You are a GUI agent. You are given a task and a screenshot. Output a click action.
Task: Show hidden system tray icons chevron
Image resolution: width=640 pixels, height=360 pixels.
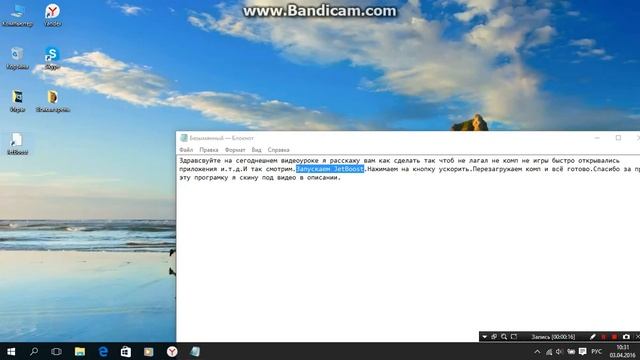tap(537, 352)
